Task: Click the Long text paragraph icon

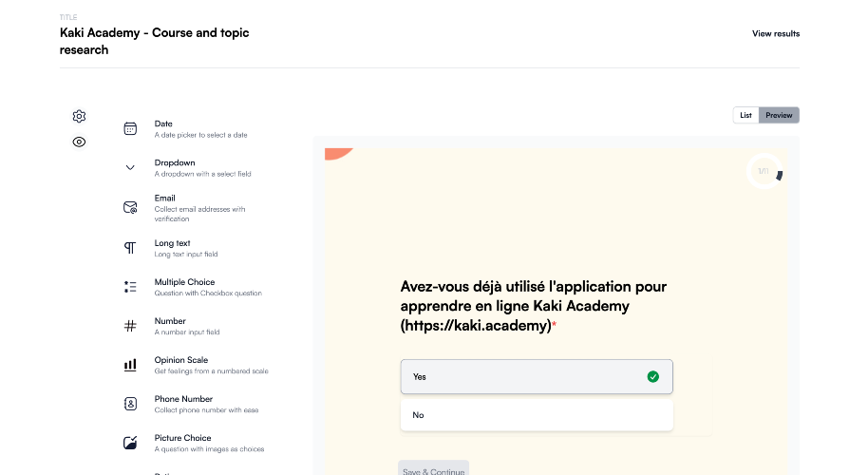Action: click(x=130, y=247)
